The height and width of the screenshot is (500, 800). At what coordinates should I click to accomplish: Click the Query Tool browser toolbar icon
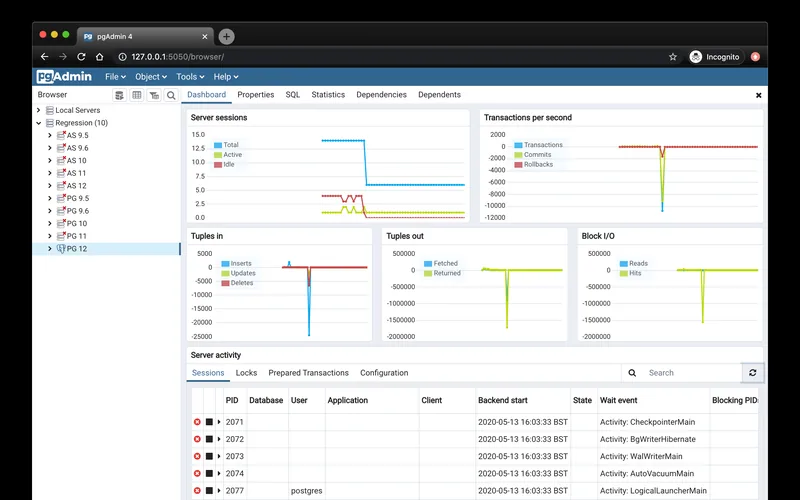click(119, 95)
